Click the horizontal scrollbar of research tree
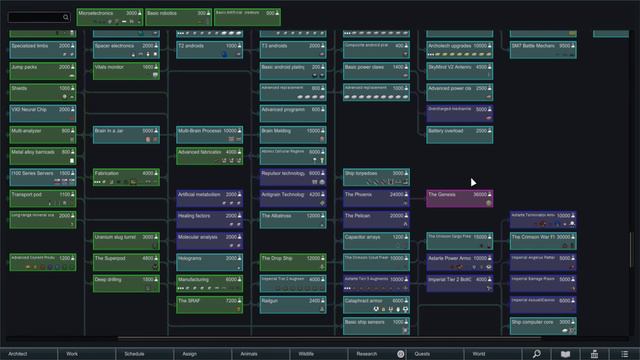This screenshot has height=360, width=640. click(x=329, y=338)
